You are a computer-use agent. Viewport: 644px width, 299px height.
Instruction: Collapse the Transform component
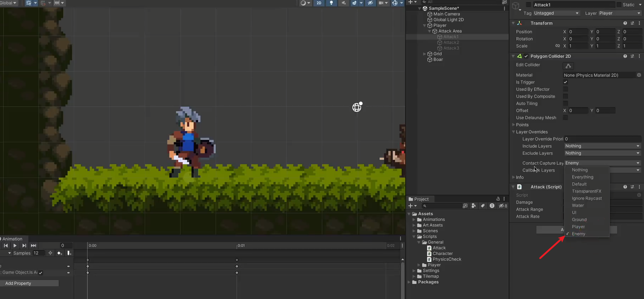tap(513, 23)
